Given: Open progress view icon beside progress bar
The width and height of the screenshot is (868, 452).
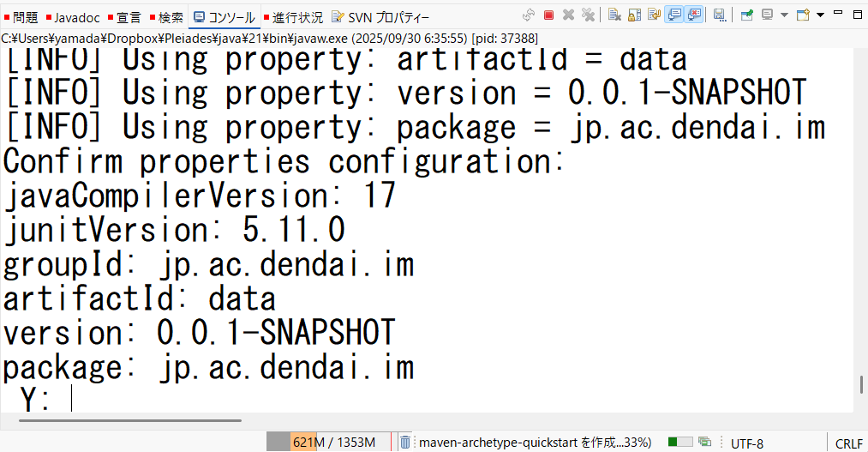Looking at the screenshot, I should coord(705,442).
